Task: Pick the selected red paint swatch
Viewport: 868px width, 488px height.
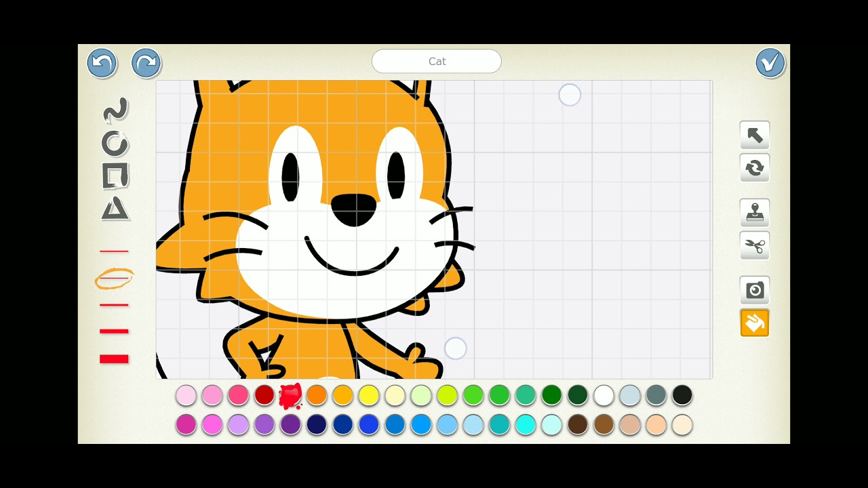Action: click(290, 396)
